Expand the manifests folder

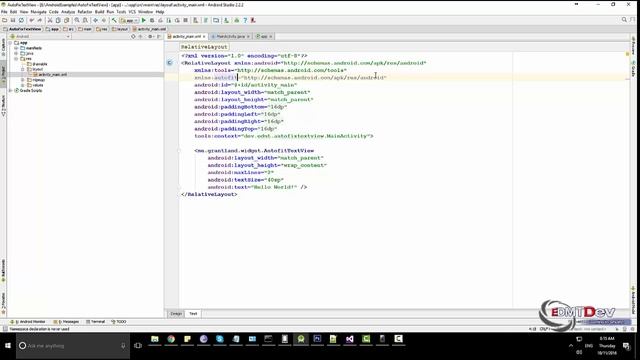pos(16,48)
